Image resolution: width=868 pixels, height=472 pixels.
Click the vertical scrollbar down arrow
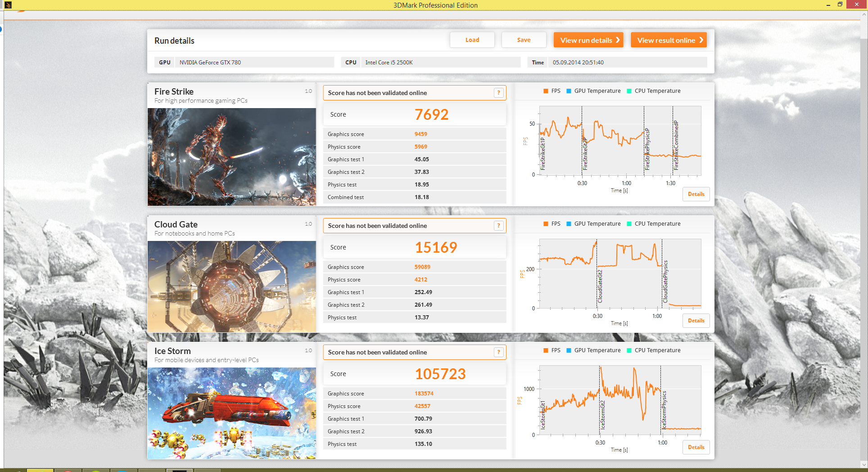(864, 464)
